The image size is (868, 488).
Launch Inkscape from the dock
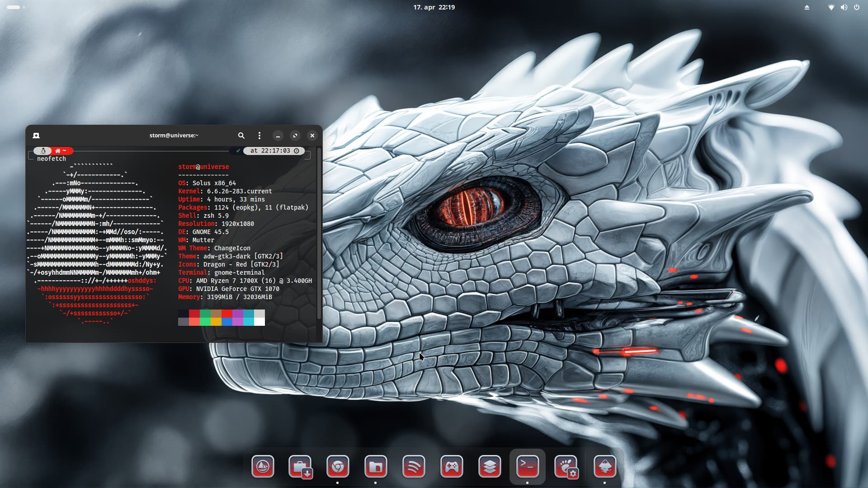(605, 466)
